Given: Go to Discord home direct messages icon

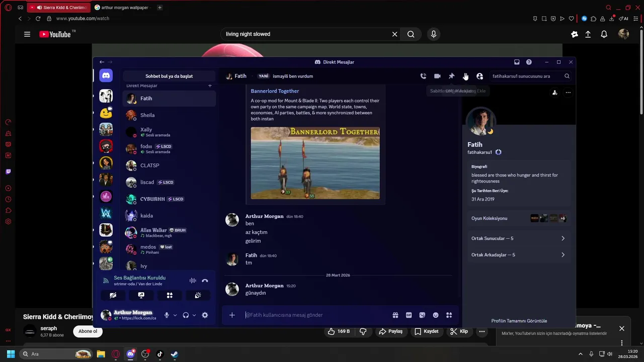Looking at the screenshot, I should tap(106, 76).
